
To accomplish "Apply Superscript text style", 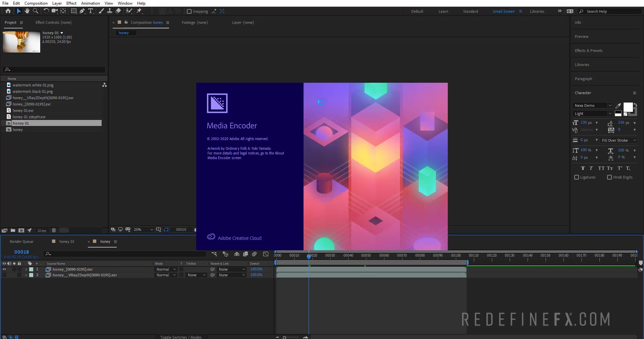I will pos(620,168).
